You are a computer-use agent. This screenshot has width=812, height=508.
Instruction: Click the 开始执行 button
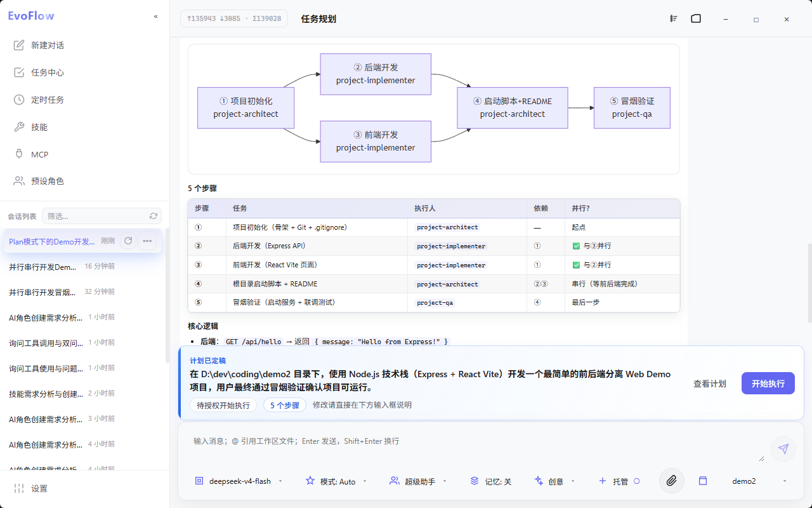click(x=768, y=384)
